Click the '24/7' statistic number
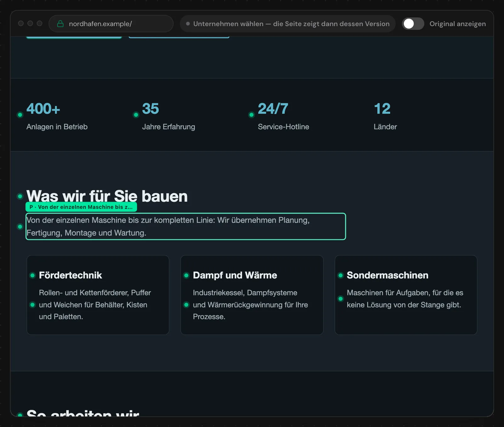504x427 pixels. (x=273, y=109)
